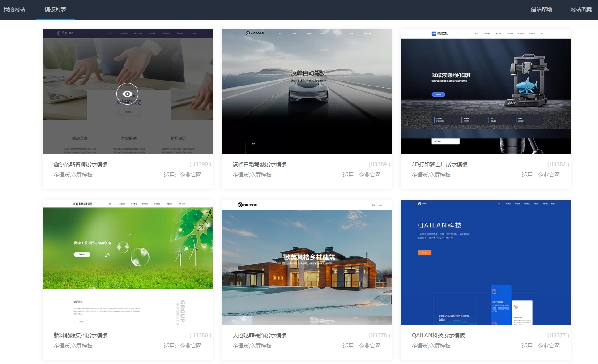Click the Qailan logo in blue template
Image resolution: width=598 pixels, height=364 pixels.
[422, 203]
